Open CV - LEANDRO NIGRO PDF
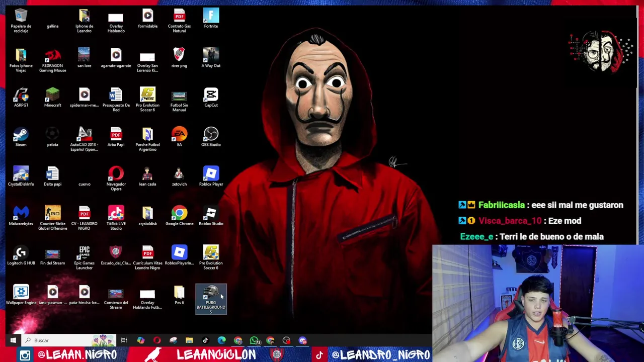 [x=84, y=219]
